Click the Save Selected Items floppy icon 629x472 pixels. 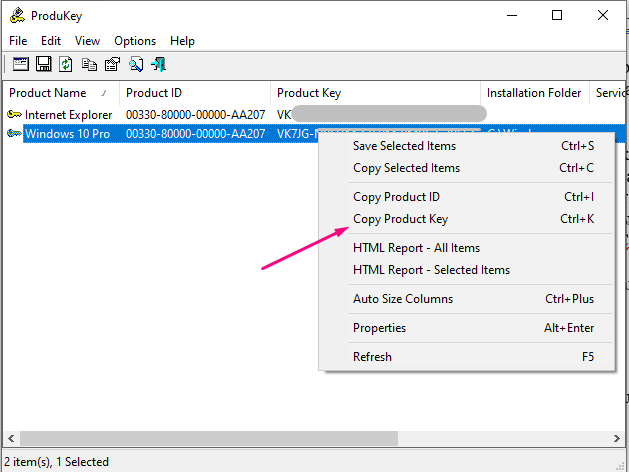pos(44,64)
